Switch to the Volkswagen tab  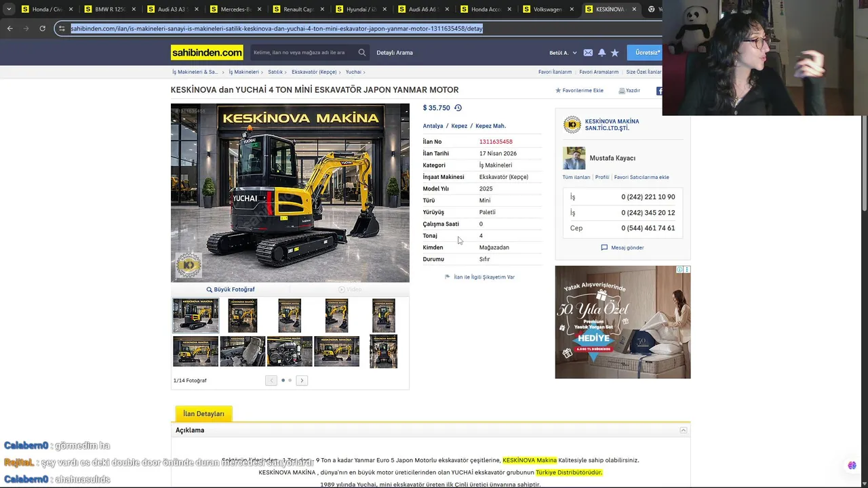(x=547, y=9)
